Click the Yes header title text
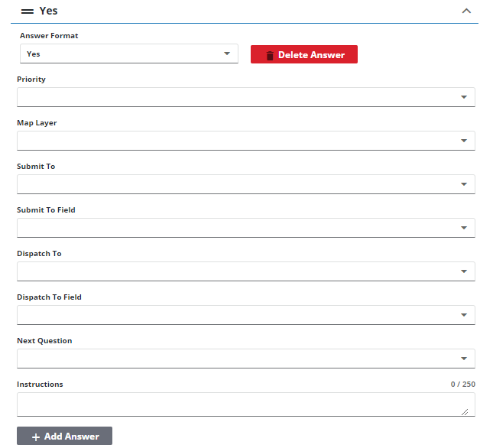The image size is (480, 448). [49, 11]
